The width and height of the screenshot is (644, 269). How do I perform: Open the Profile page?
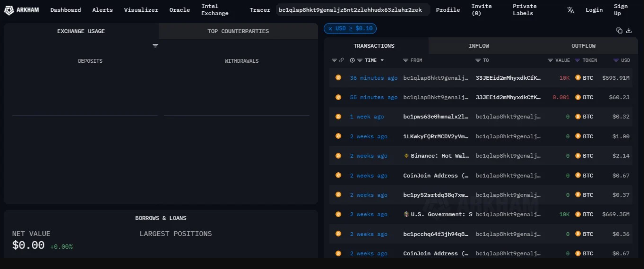(x=448, y=10)
